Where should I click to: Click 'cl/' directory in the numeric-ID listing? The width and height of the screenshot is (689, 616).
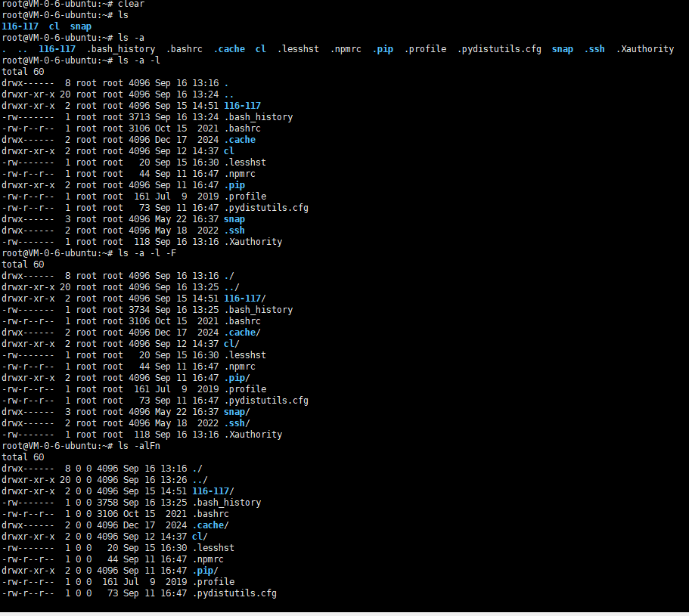tap(200, 537)
